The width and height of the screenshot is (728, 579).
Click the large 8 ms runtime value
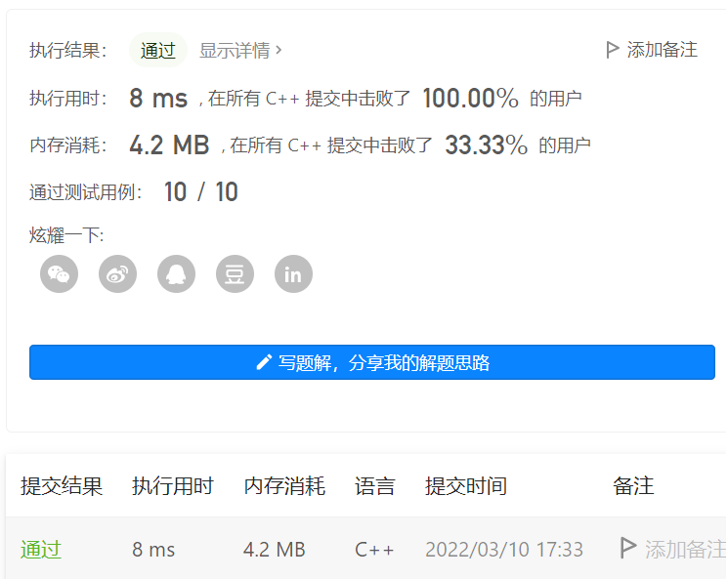click(158, 99)
